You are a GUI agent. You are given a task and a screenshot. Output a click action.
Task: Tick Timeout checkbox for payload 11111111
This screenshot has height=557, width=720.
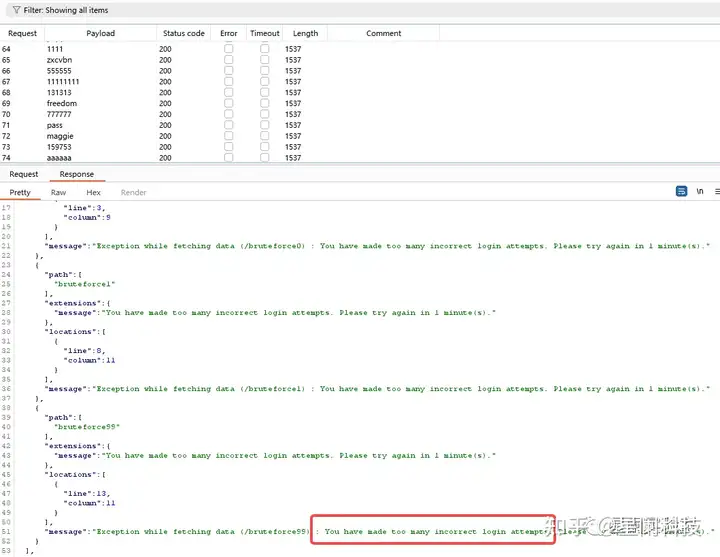point(264,81)
